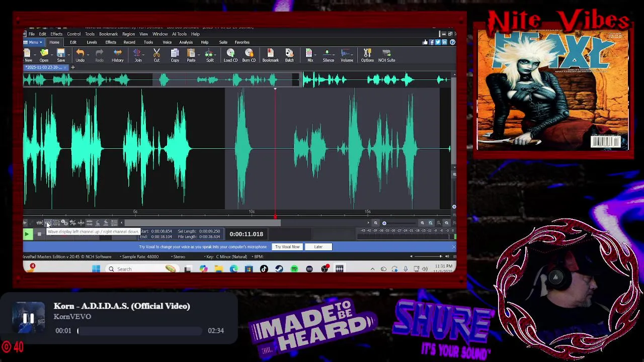644x362 pixels.
Task: Switch to the Levels ribbon tab
Action: click(x=92, y=42)
